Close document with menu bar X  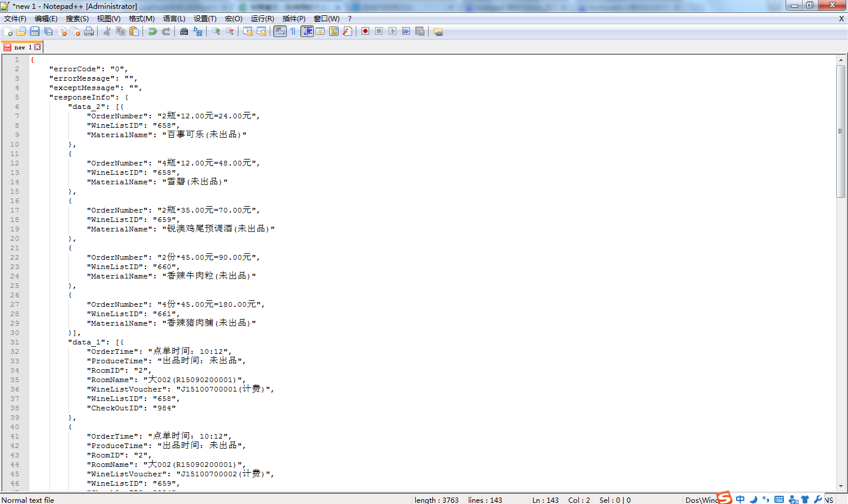tap(842, 19)
